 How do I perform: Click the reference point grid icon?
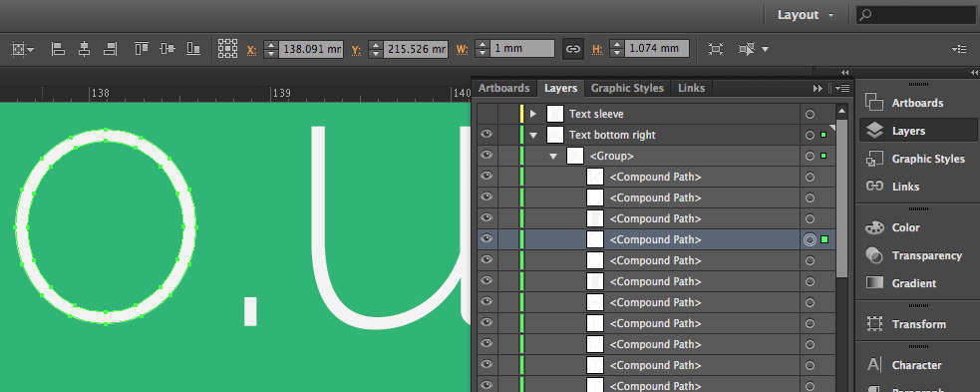227,49
